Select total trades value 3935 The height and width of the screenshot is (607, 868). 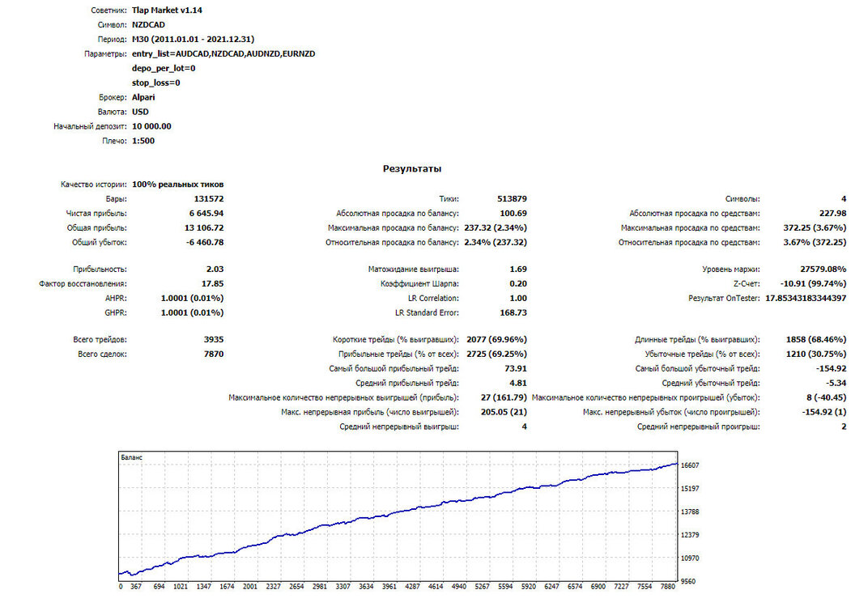click(214, 339)
